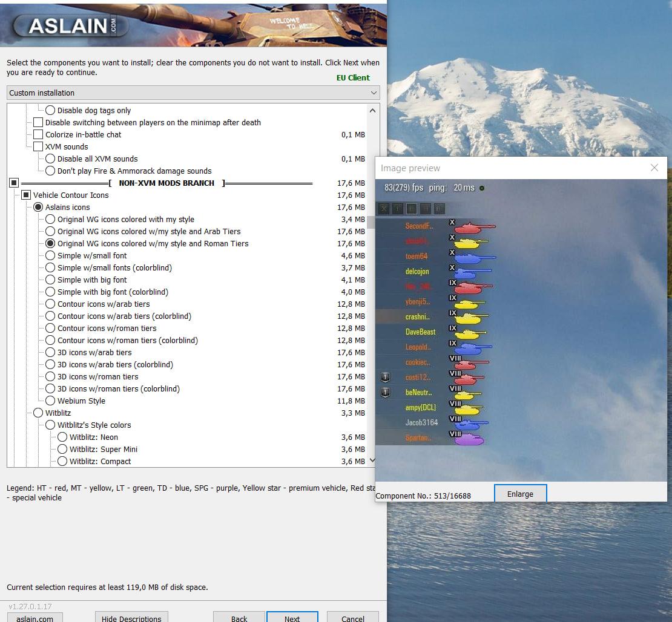Select Witblitz: Neon option

[x=62, y=437]
